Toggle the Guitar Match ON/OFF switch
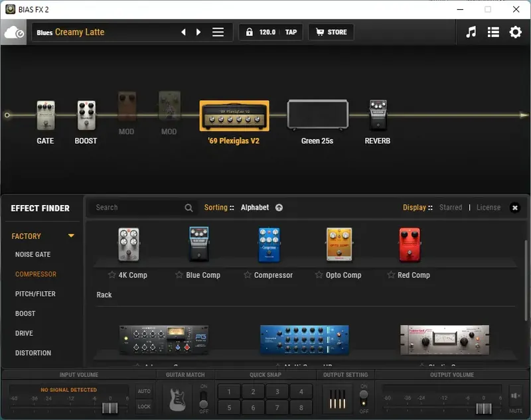 pyautogui.click(x=204, y=399)
